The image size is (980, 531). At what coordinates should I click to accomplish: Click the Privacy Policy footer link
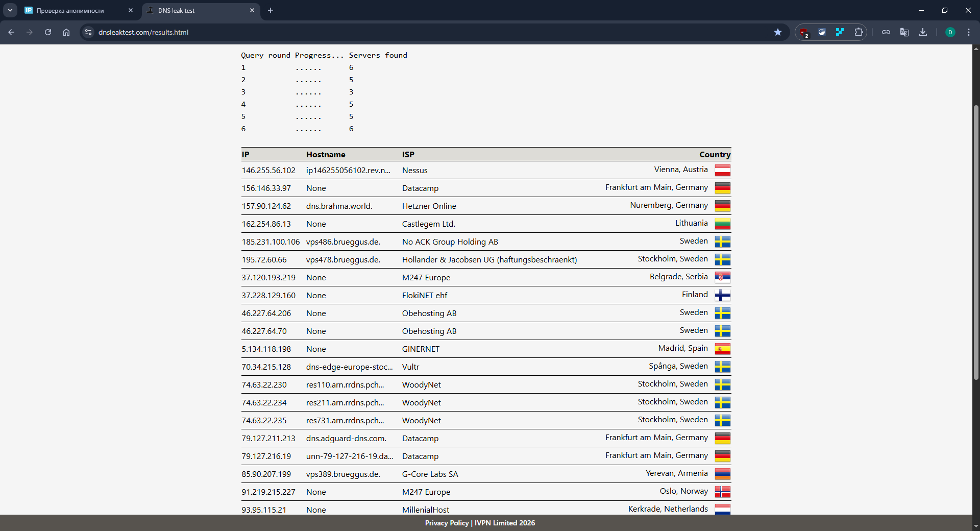(x=447, y=523)
